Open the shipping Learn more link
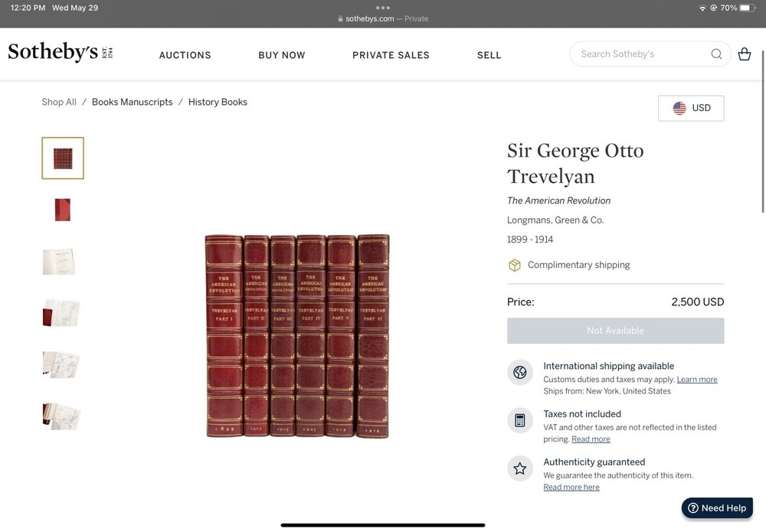The height and width of the screenshot is (532, 766). tap(697, 380)
